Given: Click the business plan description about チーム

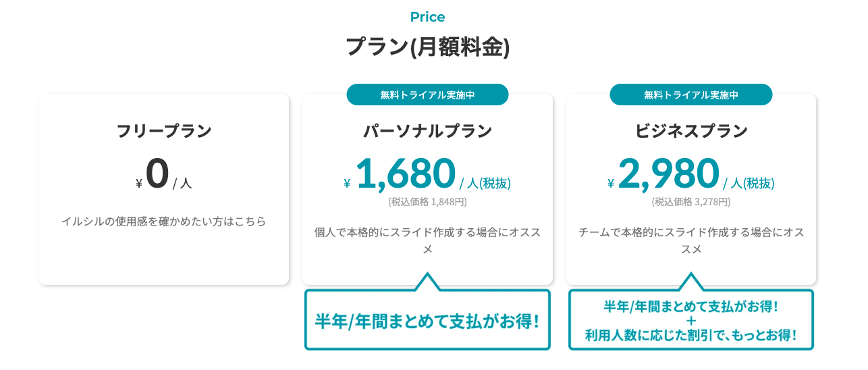Looking at the screenshot, I should click(x=691, y=240).
